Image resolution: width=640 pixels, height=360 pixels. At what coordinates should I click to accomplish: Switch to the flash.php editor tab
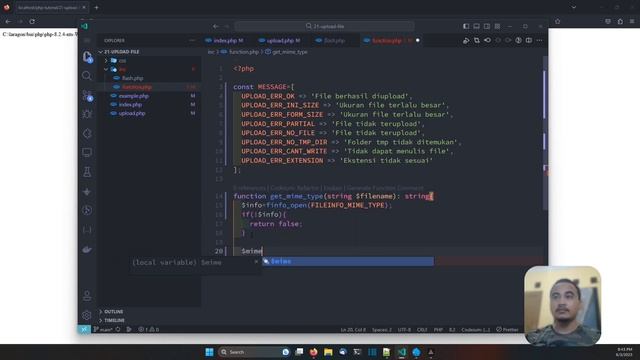(331, 40)
